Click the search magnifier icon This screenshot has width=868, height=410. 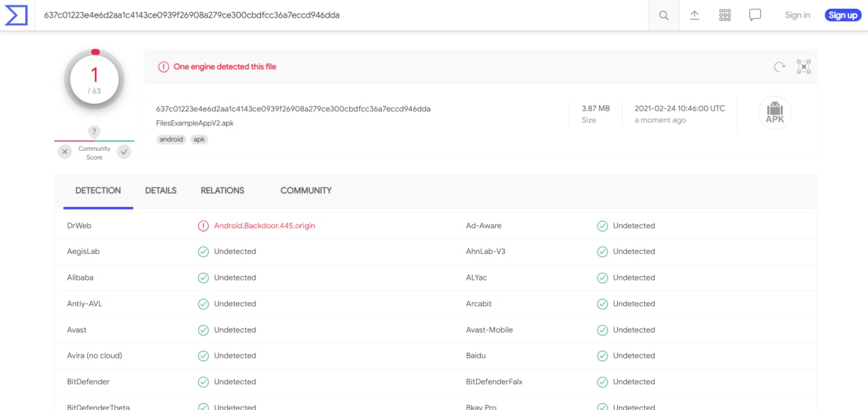click(x=664, y=15)
